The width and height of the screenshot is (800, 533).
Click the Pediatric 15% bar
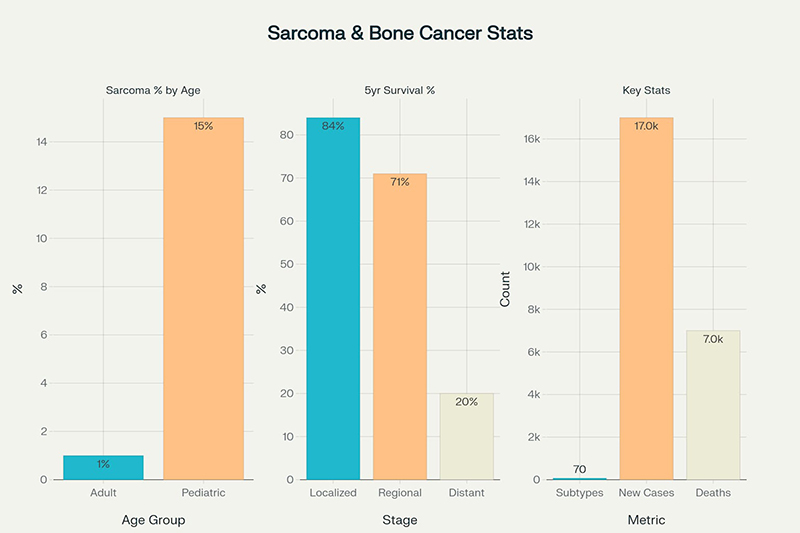[203, 298]
